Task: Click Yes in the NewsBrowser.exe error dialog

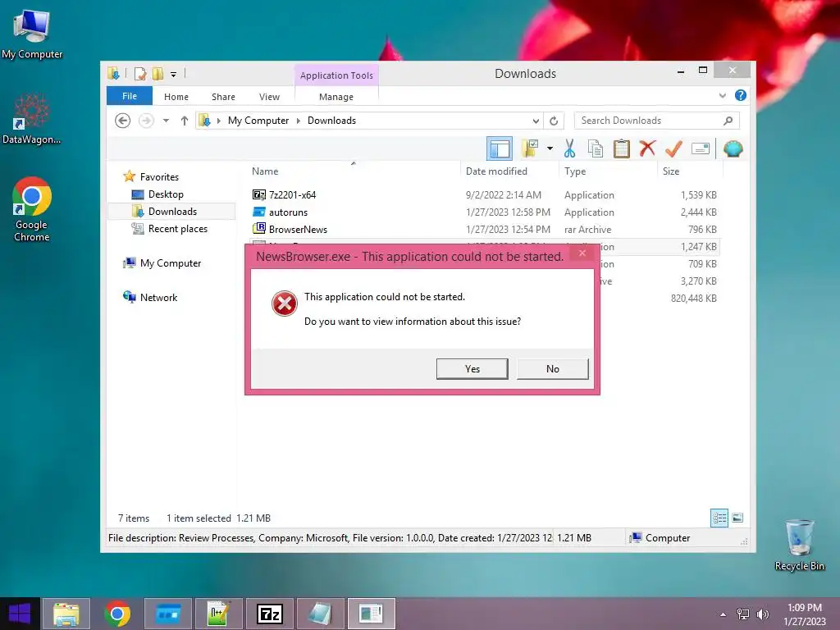Action: [x=472, y=368]
